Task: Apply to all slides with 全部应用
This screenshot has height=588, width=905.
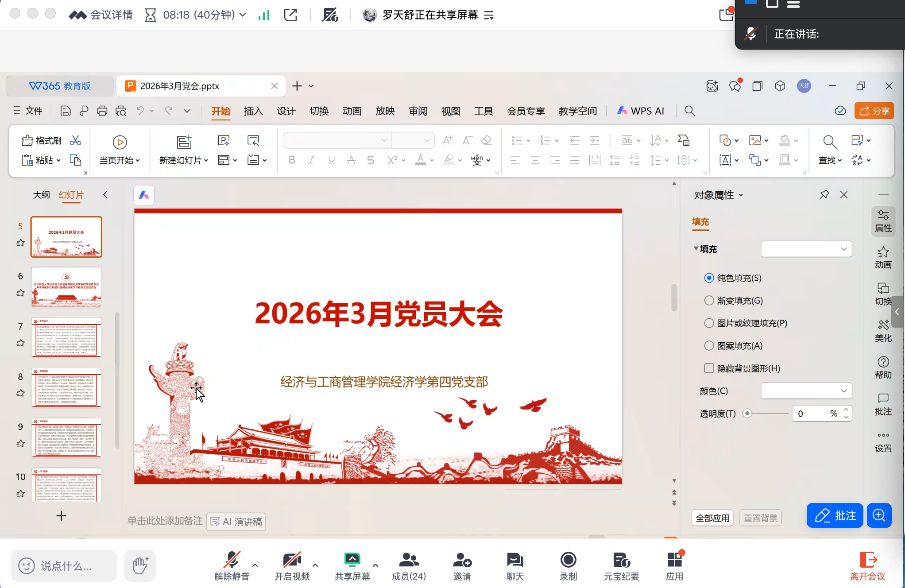Action: (x=712, y=518)
